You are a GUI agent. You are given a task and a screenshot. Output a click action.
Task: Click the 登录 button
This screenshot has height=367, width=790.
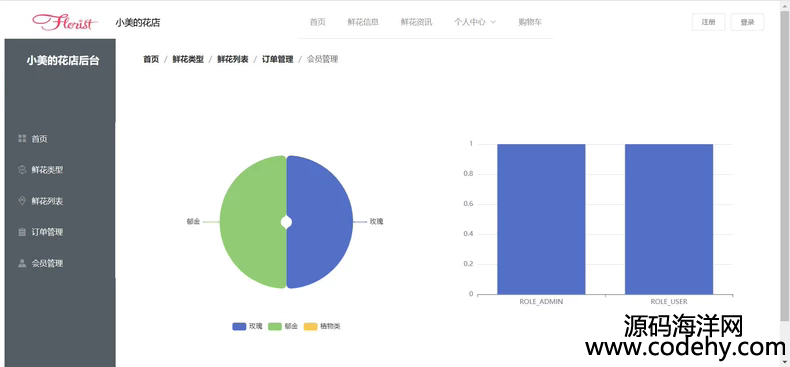(x=747, y=22)
